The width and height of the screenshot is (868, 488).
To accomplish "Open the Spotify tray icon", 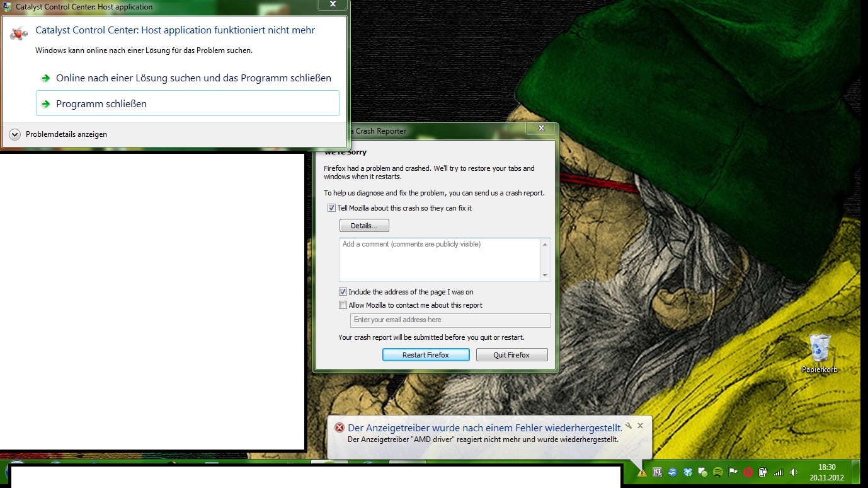I will (718, 472).
